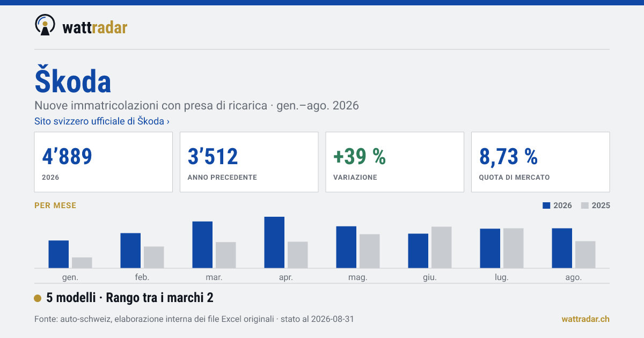Select the blue 2026 bar for mag.
This screenshot has width=644, height=338.
click(346, 247)
